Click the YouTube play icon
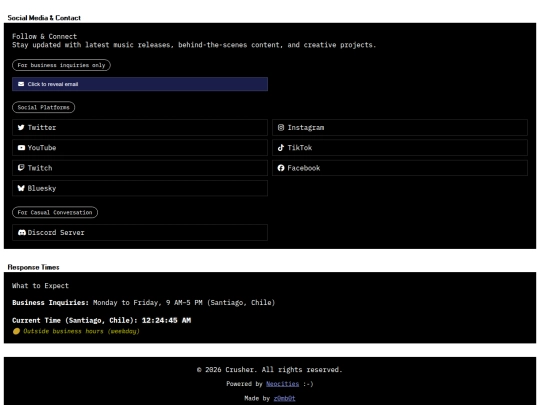540x405 pixels. pyautogui.click(x=21, y=148)
